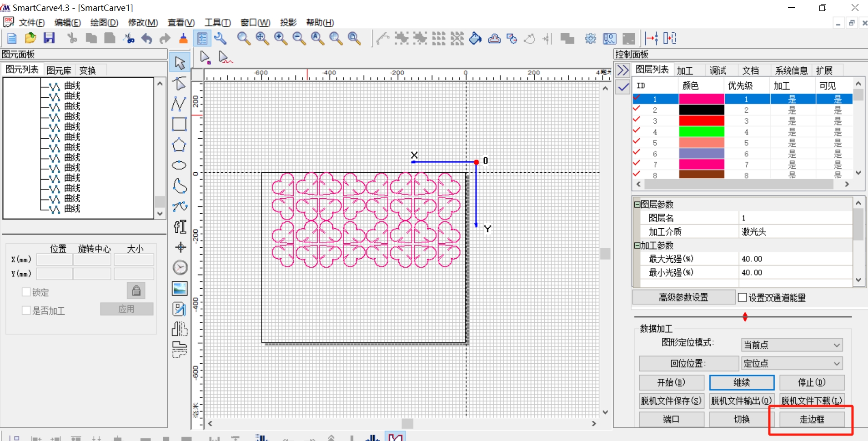Toggle the red check for layer 5
868x441 pixels.
tap(637, 141)
